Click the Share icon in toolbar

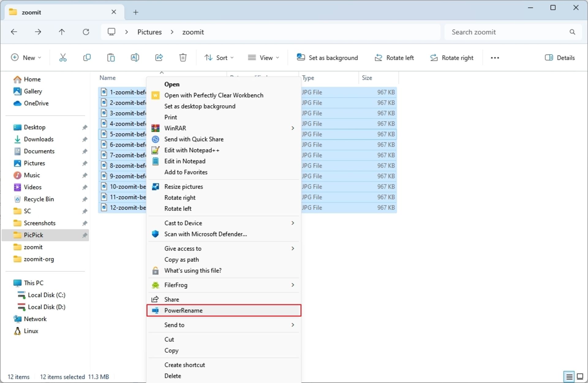(159, 58)
